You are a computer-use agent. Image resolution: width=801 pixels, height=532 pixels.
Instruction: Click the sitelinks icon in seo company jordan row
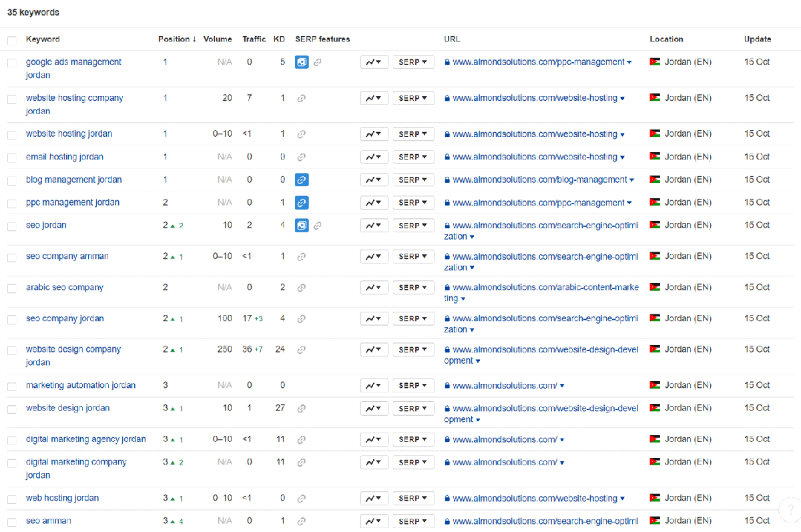[302, 318]
